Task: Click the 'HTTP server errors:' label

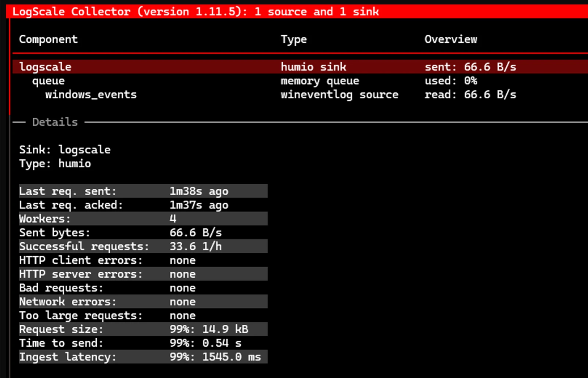Action: 81,274
